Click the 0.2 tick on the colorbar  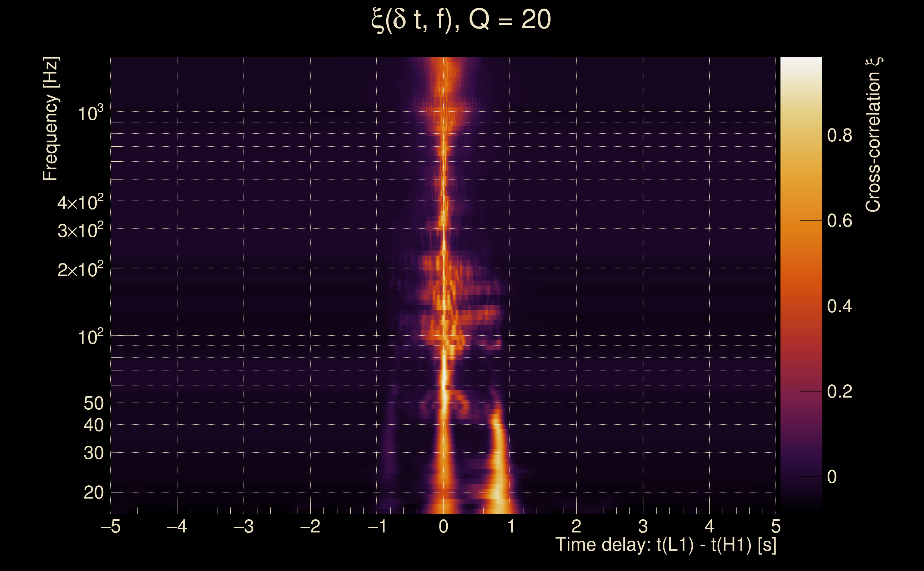tap(839, 391)
